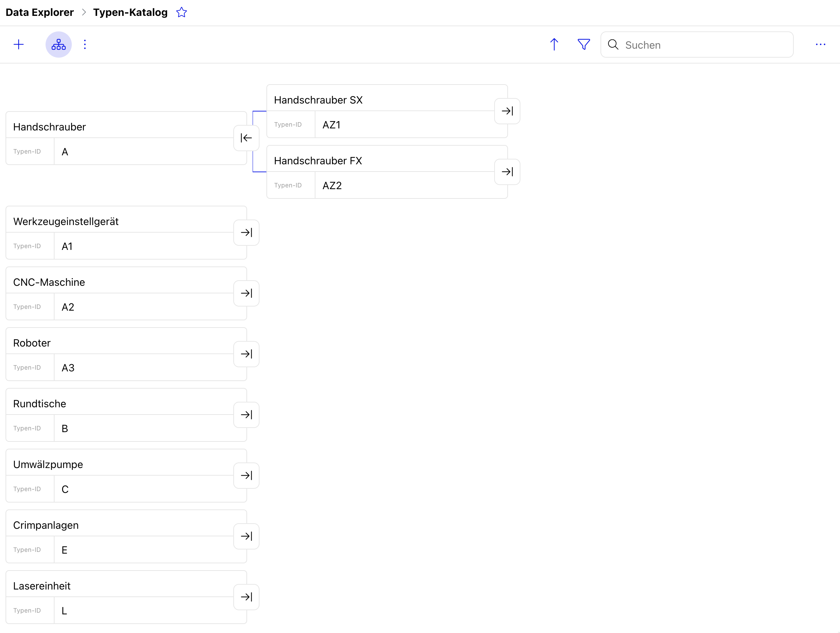Click Typen-ID value L

(64, 611)
